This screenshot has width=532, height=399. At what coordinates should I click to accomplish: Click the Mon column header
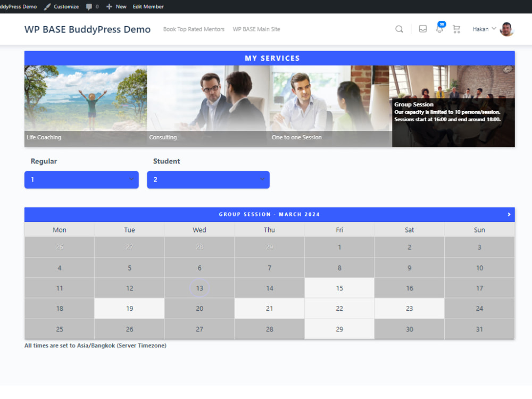(60, 230)
